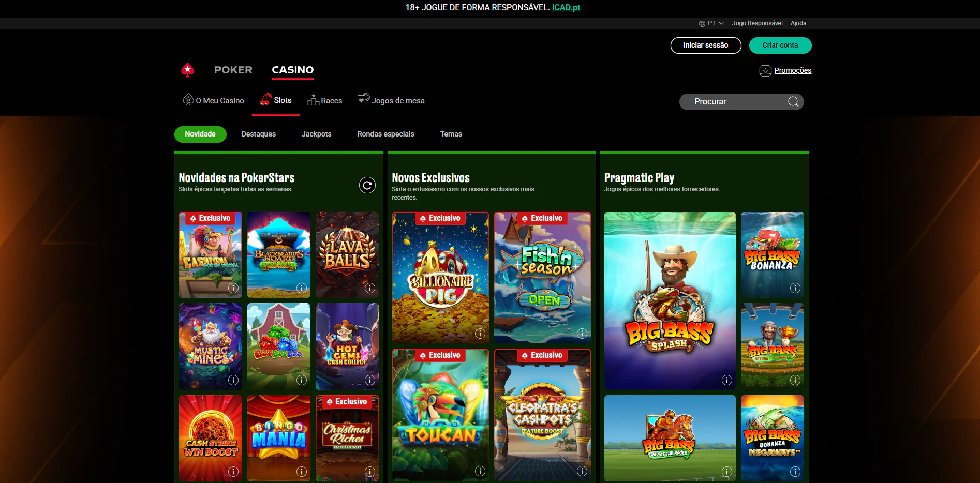Open the Billionaire Pig game thumbnail
The image size is (980, 483).
point(440,277)
